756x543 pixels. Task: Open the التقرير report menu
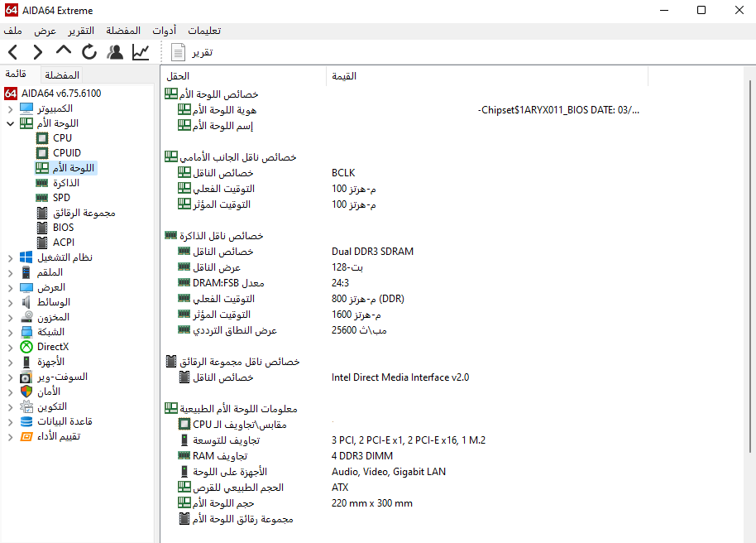81,31
